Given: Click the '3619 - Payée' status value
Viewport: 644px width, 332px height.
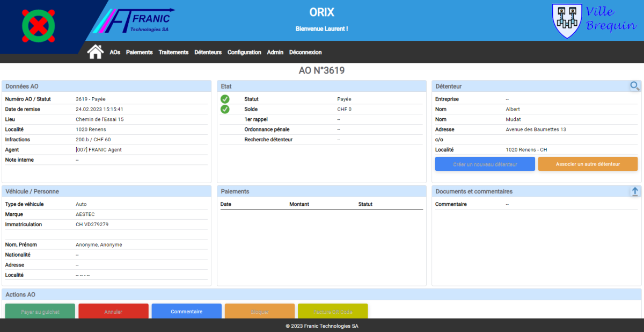Looking at the screenshot, I should (91, 99).
